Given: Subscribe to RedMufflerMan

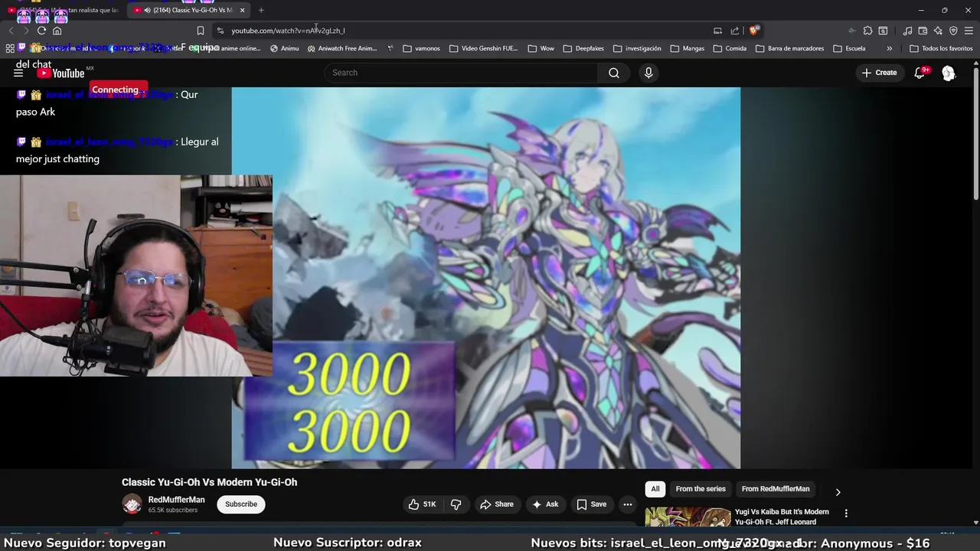Looking at the screenshot, I should click(241, 504).
